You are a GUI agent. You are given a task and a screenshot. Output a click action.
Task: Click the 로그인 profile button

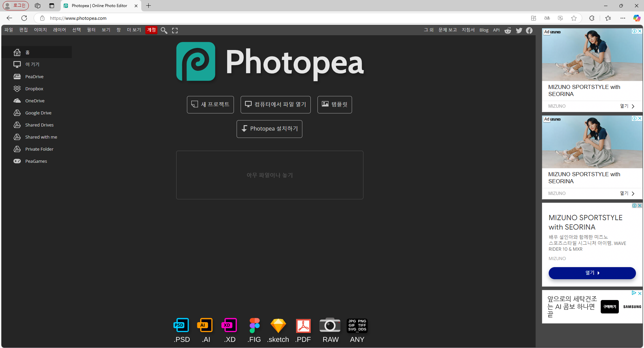point(16,6)
